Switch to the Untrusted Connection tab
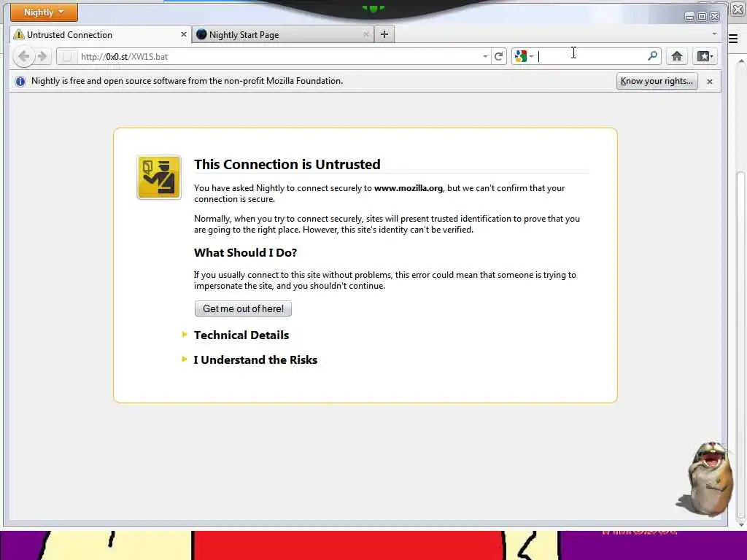Image resolution: width=747 pixels, height=560 pixels. (x=101, y=35)
